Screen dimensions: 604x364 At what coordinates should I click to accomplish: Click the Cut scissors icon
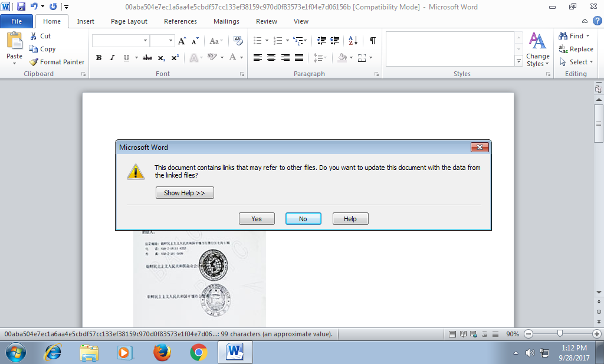click(34, 36)
